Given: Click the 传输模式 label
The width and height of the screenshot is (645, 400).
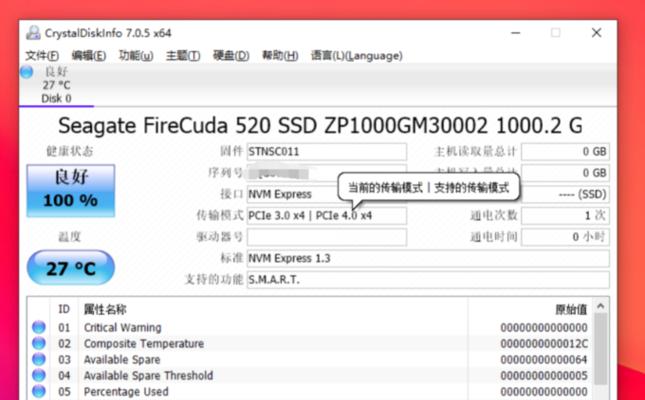Looking at the screenshot, I should click(x=220, y=215).
